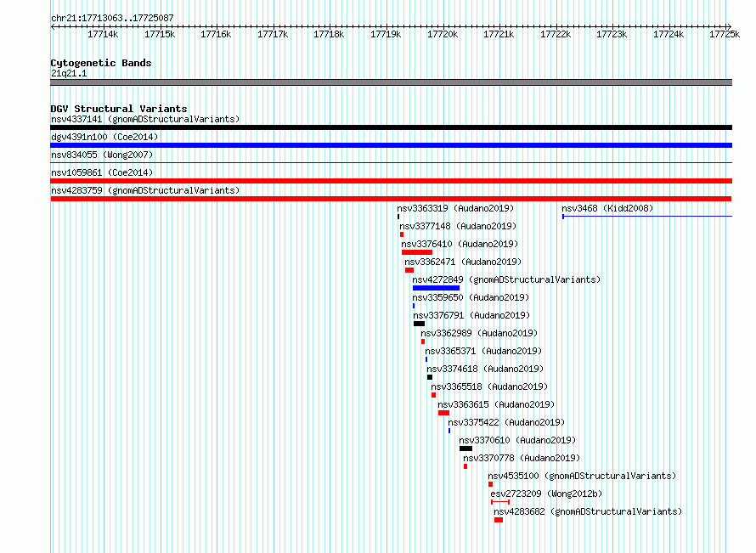Viewport: 756px width, 553px height.
Task: Click the 17720k ruler position
Action: (443, 34)
